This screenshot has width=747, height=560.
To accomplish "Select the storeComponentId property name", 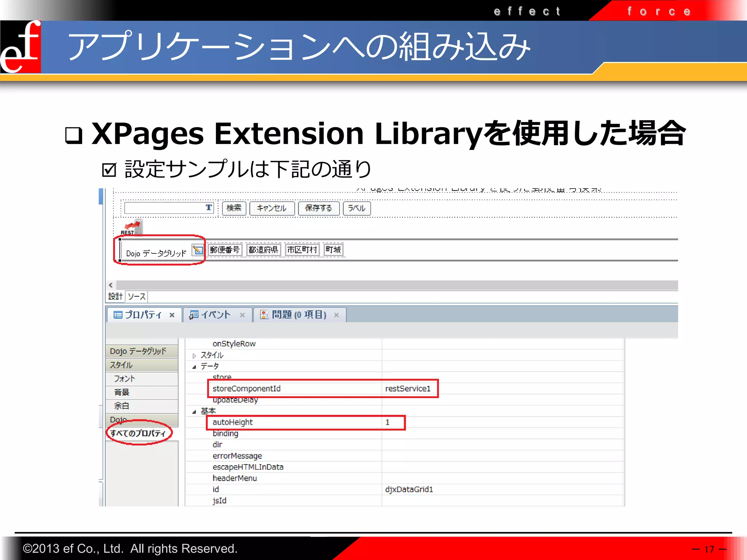I will 247,389.
